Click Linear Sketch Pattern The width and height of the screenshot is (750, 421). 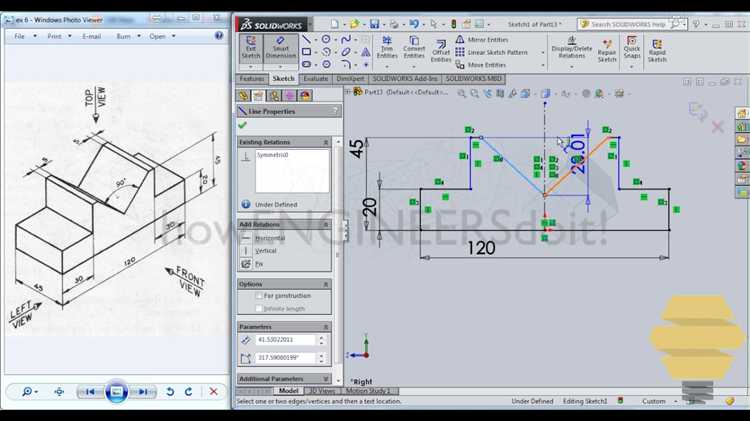point(492,52)
